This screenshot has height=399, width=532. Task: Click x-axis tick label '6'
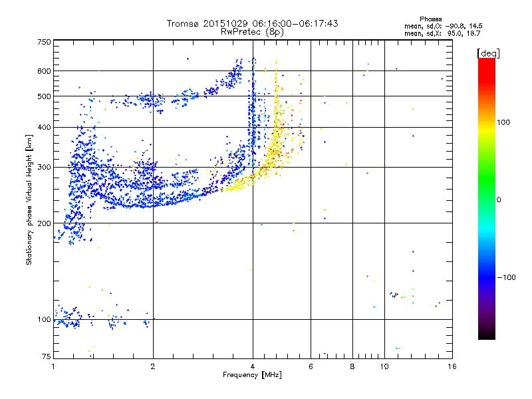[311, 366]
